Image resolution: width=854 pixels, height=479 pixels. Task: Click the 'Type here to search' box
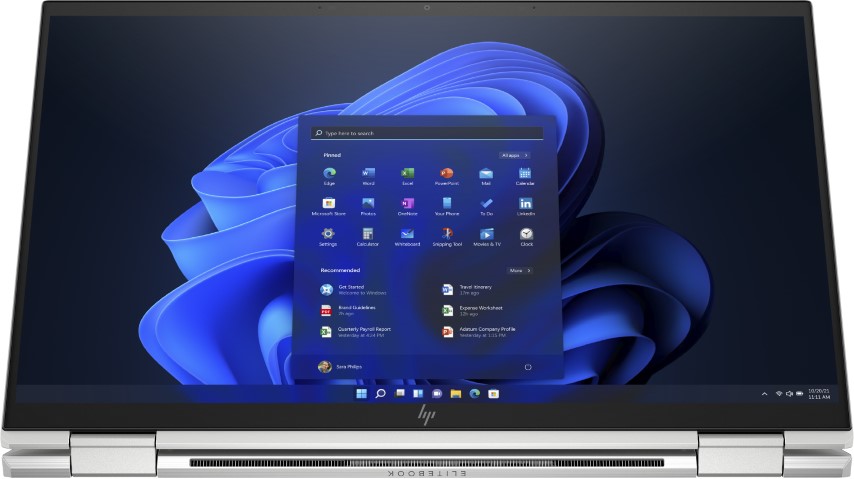click(x=427, y=133)
